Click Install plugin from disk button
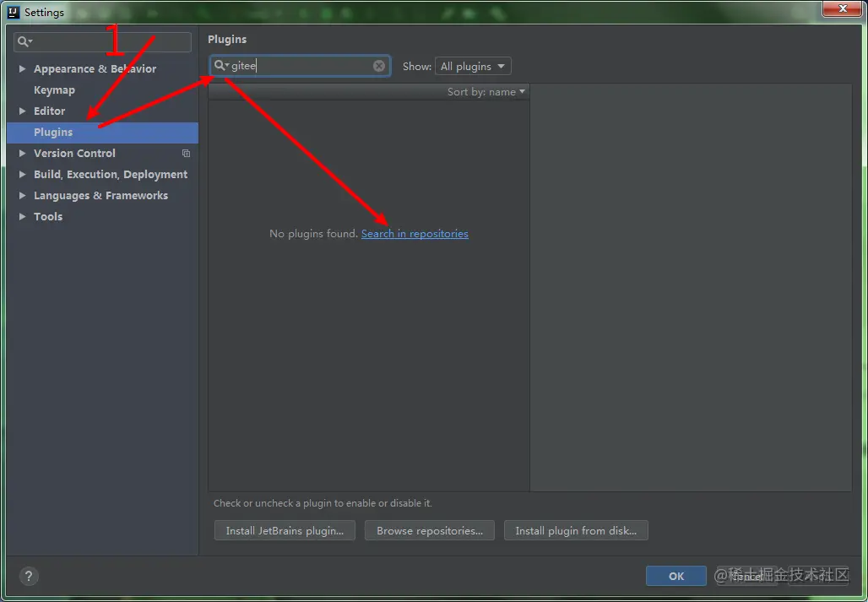 pyautogui.click(x=576, y=530)
